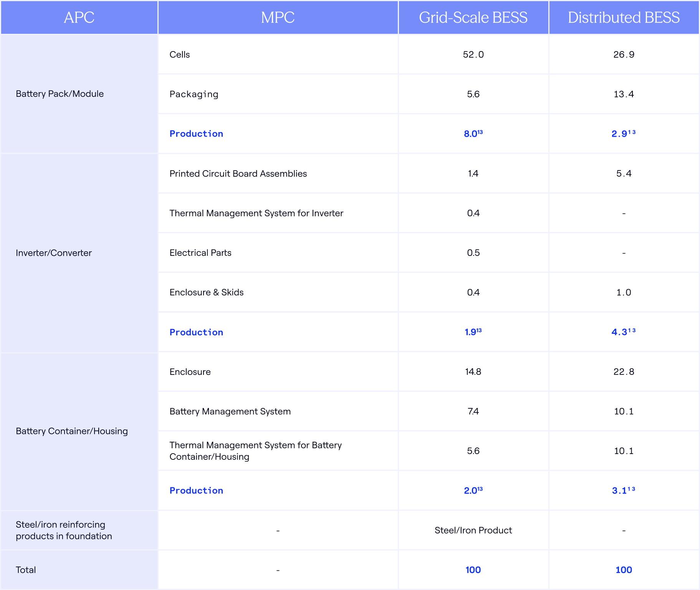Click the 13.4 Packaging value
Image resolution: width=700 pixels, height=590 pixels.
(x=624, y=94)
